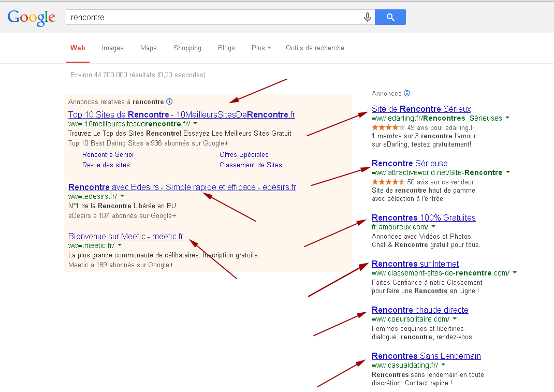Expand arrow next to www.edesirs.fr
The height and width of the screenshot is (392, 554).
123,196
